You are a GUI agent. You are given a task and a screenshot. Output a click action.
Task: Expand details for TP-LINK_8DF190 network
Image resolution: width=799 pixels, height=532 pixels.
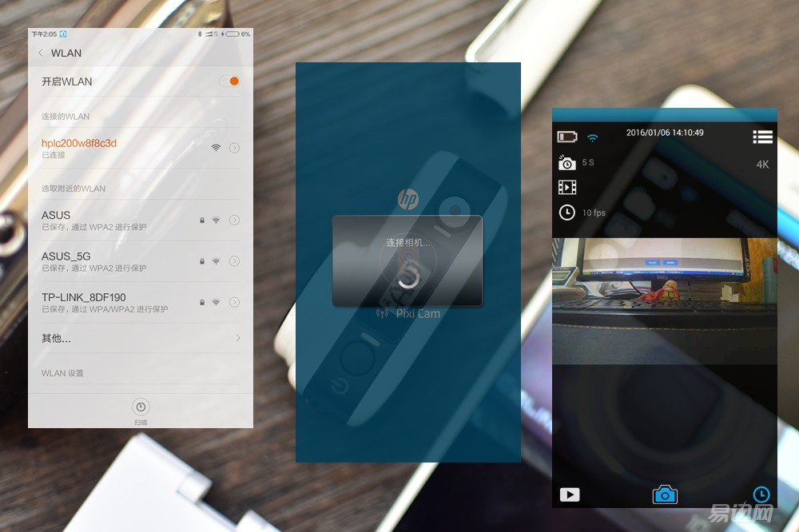[234, 302]
